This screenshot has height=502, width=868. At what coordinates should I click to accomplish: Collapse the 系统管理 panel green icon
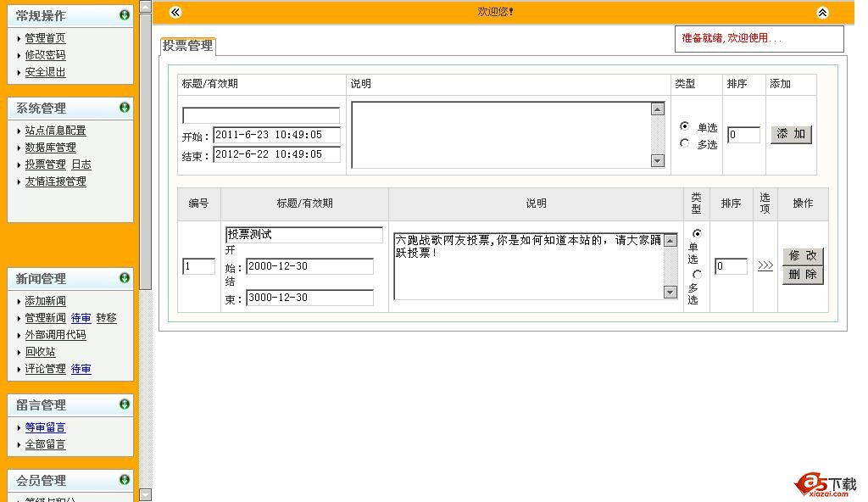[125, 108]
